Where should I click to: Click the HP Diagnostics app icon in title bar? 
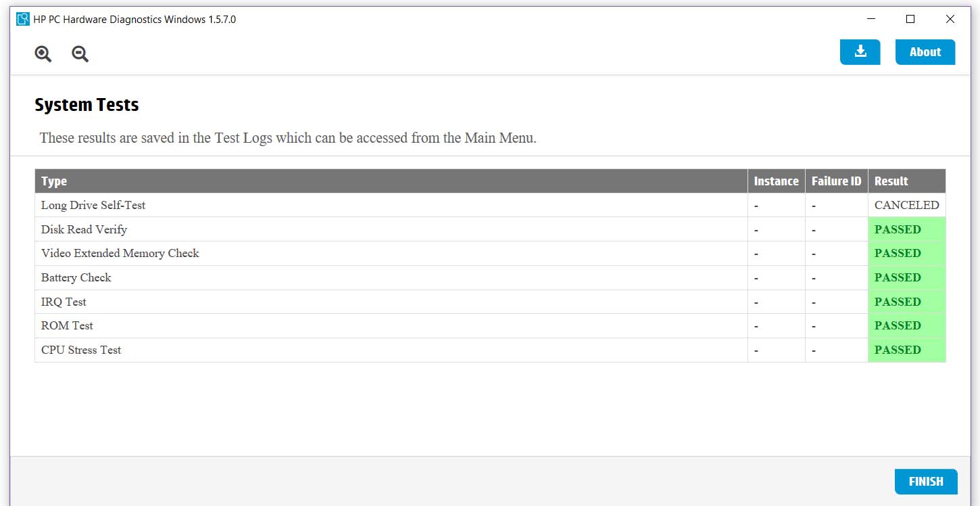[x=23, y=20]
